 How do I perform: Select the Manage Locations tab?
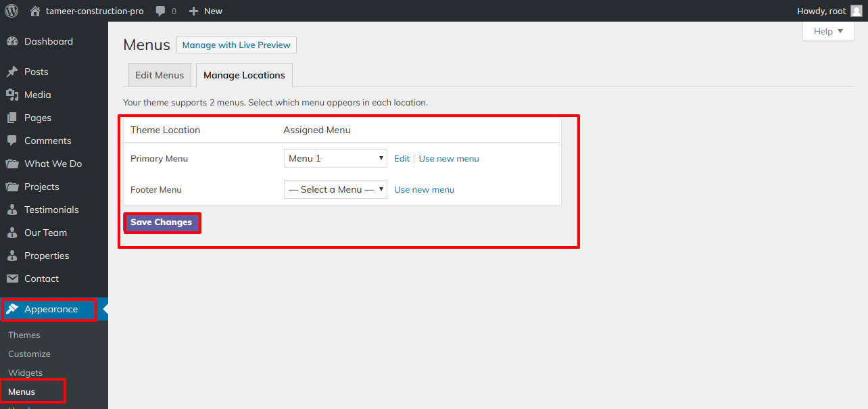[244, 75]
